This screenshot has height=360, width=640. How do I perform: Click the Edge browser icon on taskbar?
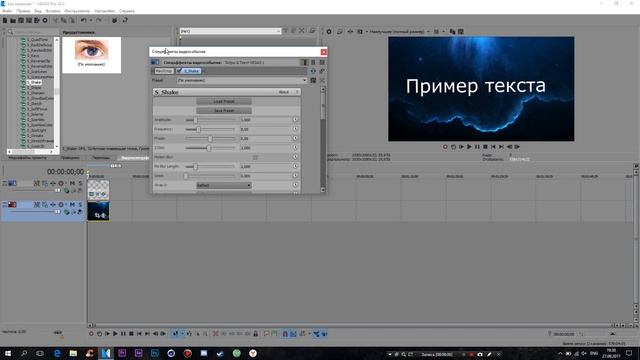(x=57, y=353)
